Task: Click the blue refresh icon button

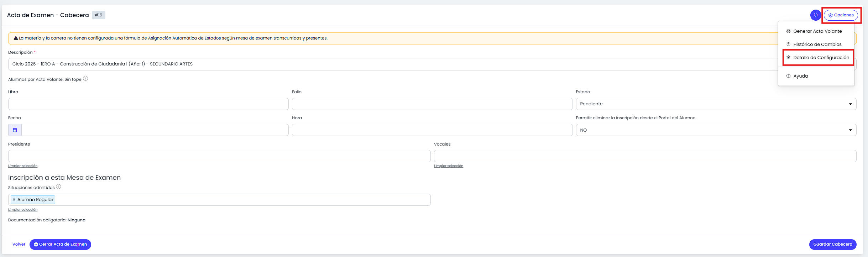Action: pyautogui.click(x=815, y=15)
